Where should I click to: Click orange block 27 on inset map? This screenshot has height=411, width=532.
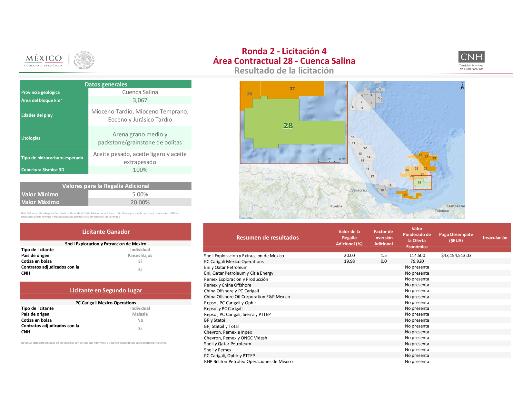coord(292,89)
